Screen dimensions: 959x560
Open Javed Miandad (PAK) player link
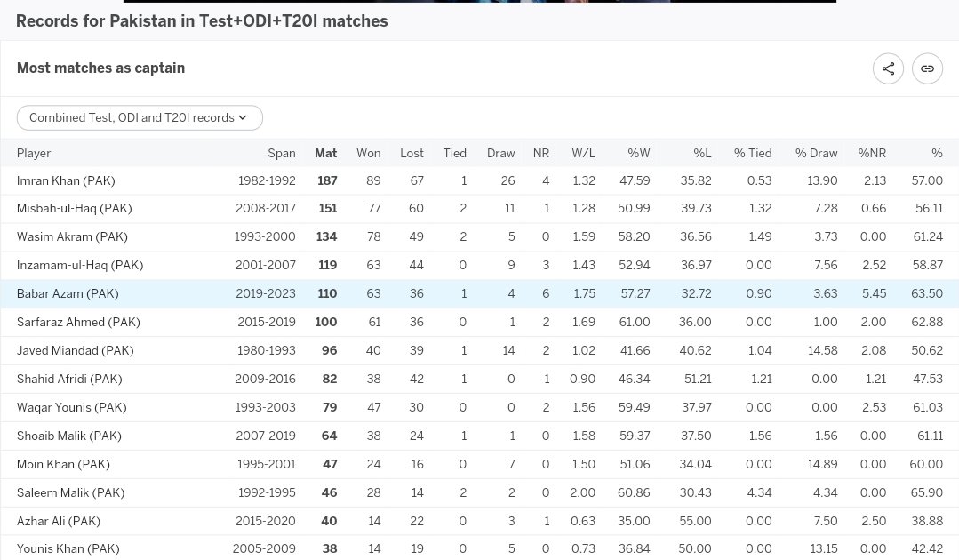coord(76,351)
